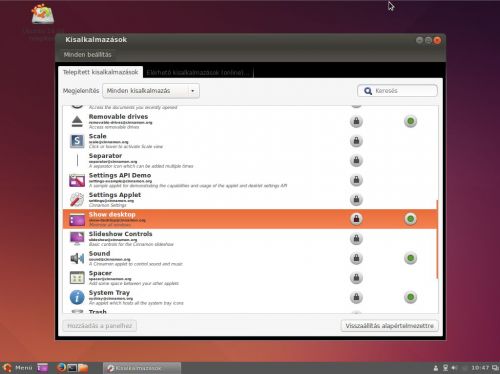Click the System Tray info icon
This screenshot has width=500, height=374.
tap(77, 297)
